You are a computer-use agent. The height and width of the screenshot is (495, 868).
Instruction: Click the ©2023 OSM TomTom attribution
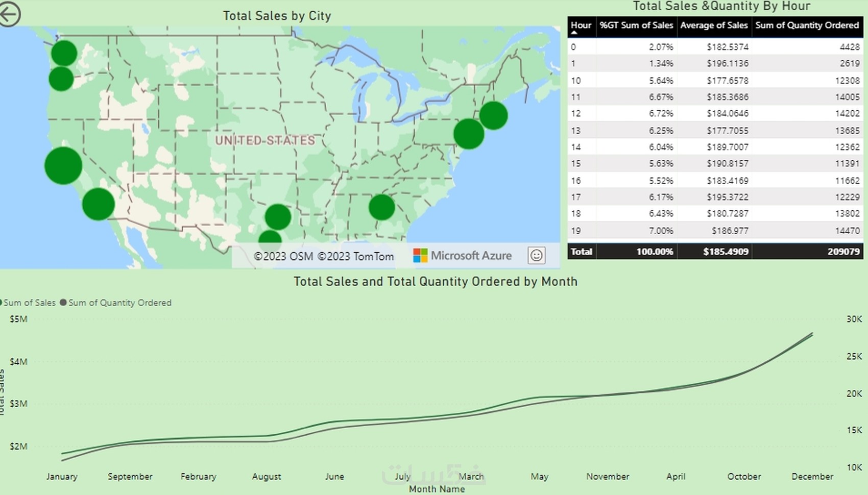pyautogui.click(x=324, y=256)
